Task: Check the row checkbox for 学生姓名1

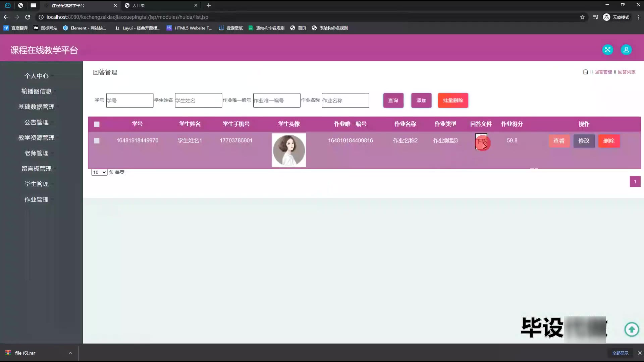Action: coord(97,141)
